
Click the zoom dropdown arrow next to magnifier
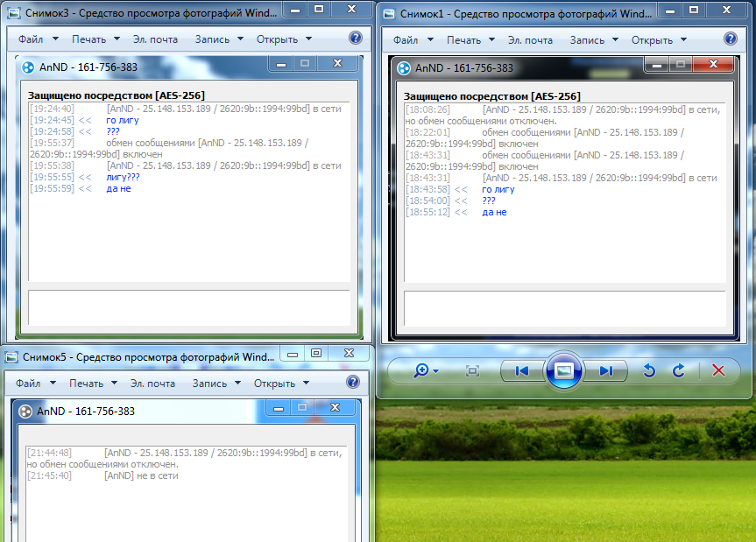tap(436, 371)
